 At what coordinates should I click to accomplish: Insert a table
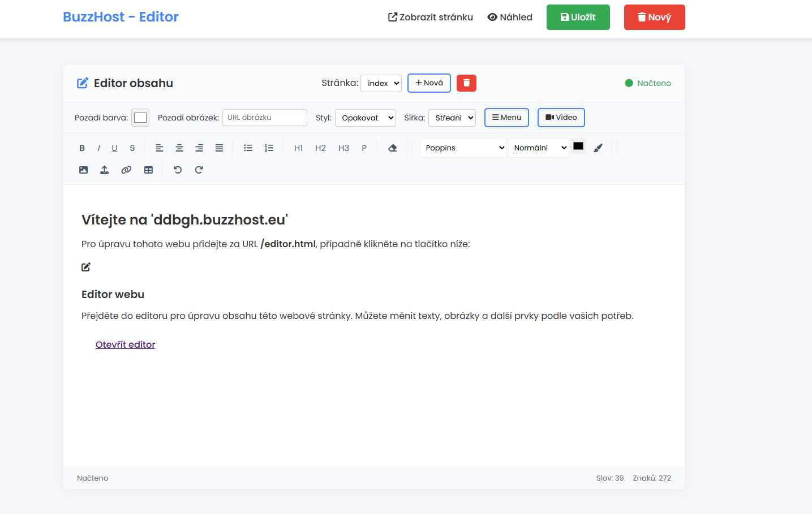pos(148,170)
